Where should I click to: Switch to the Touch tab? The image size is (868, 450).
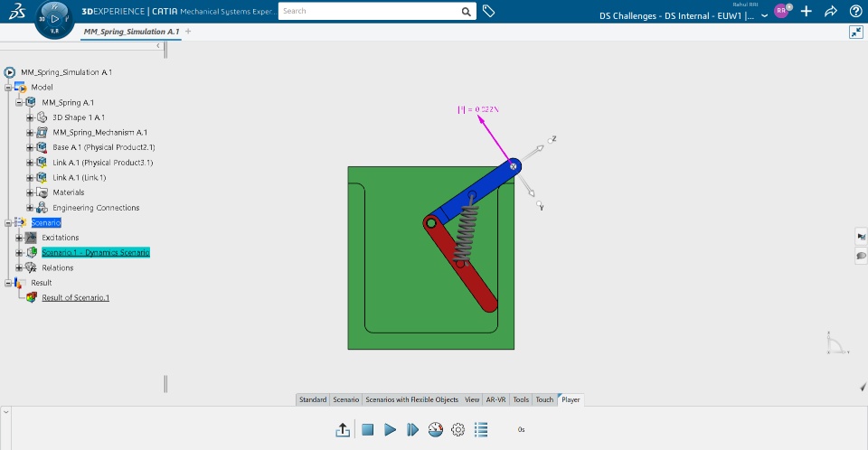pyautogui.click(x=544, y=399)
